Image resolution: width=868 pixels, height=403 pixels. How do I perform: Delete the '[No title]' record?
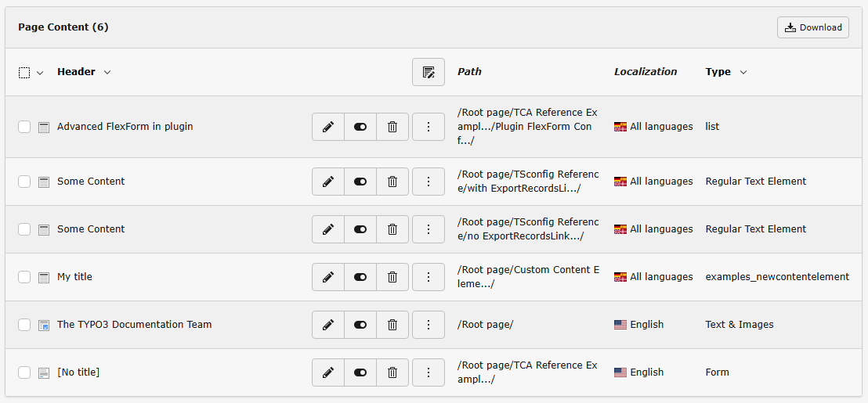pyautogui.click(x=392, y=372)
